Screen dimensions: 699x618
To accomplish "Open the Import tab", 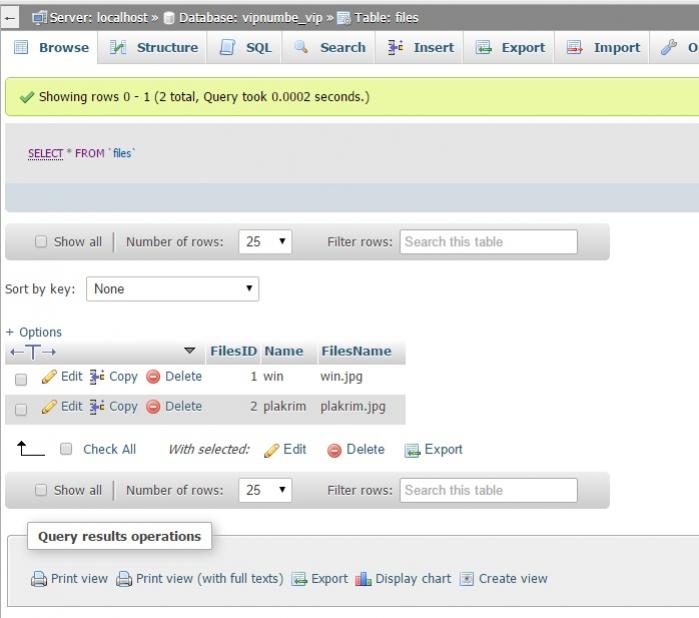I will tap(603, 47).
